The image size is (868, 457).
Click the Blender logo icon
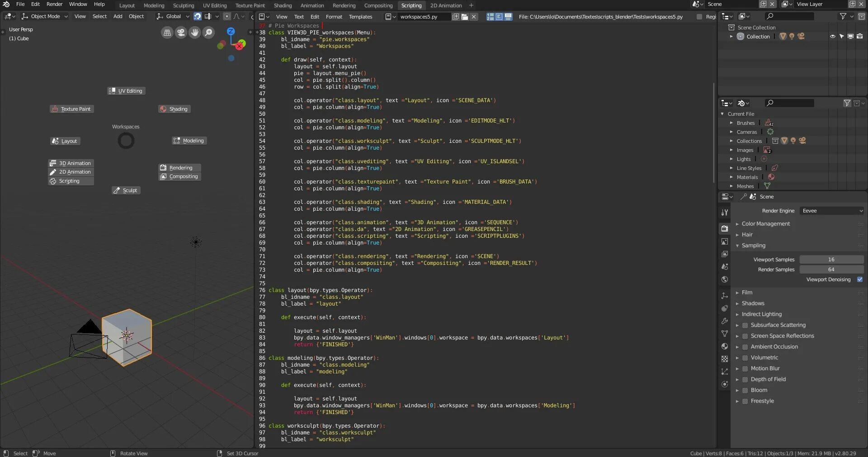pos(6,4)
